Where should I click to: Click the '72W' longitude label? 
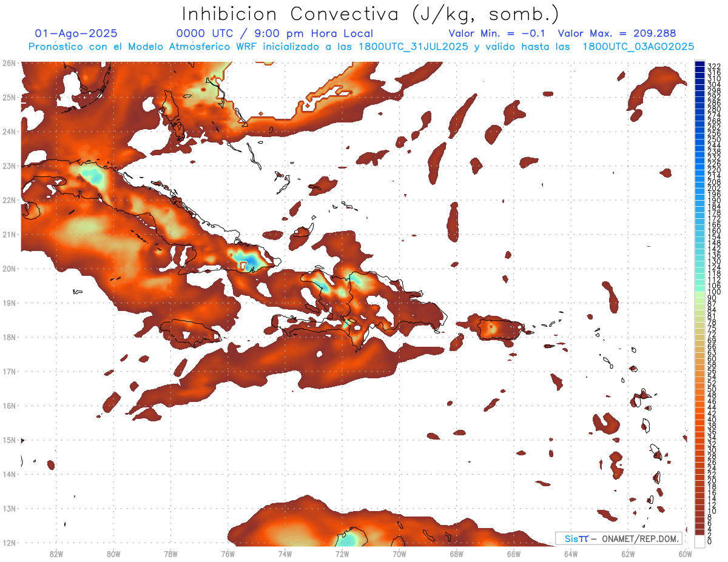point(342,553)
